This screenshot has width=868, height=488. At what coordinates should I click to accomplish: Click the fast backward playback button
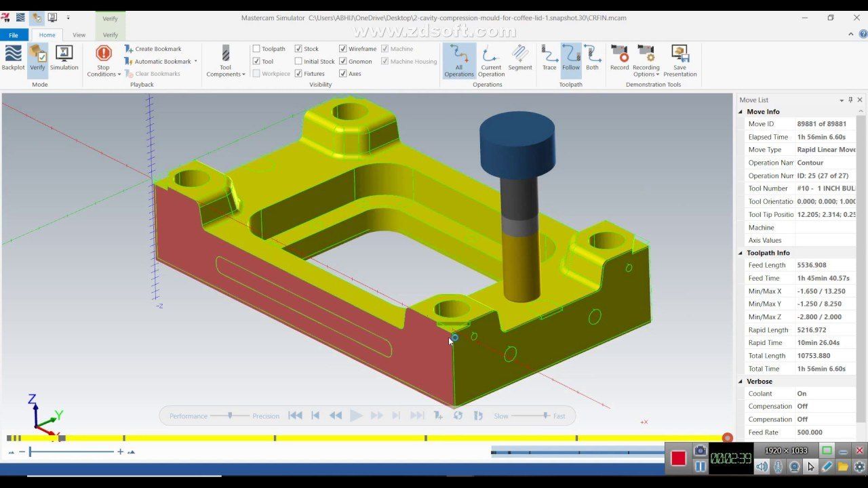336,415
